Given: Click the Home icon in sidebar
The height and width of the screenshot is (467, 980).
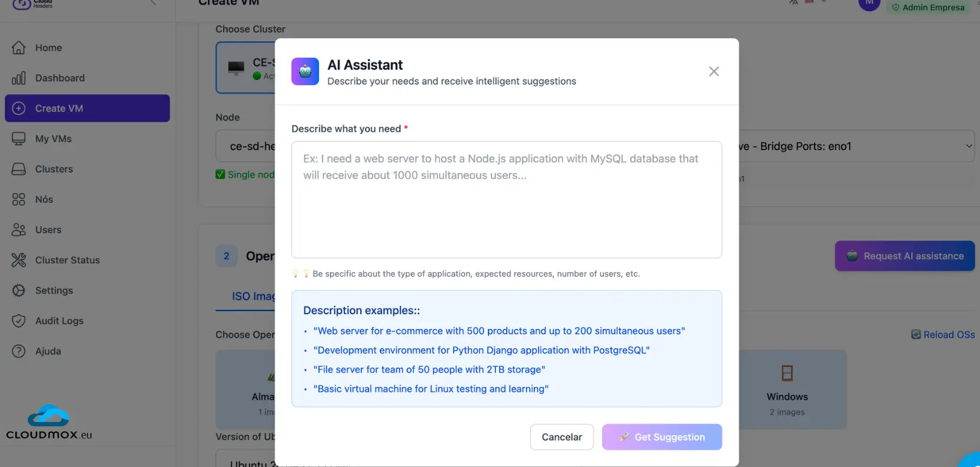Looking at the screenshot, I should 19,48.
